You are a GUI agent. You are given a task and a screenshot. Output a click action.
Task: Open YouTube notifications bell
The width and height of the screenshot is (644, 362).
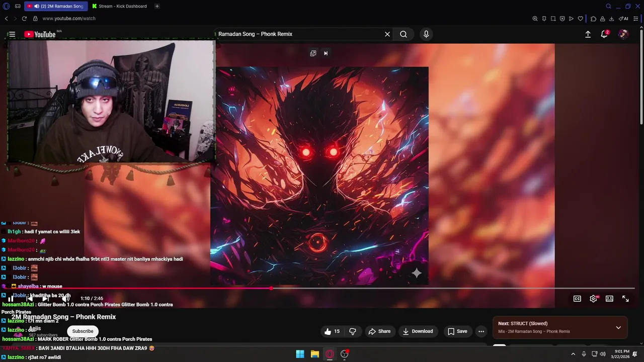604,34
